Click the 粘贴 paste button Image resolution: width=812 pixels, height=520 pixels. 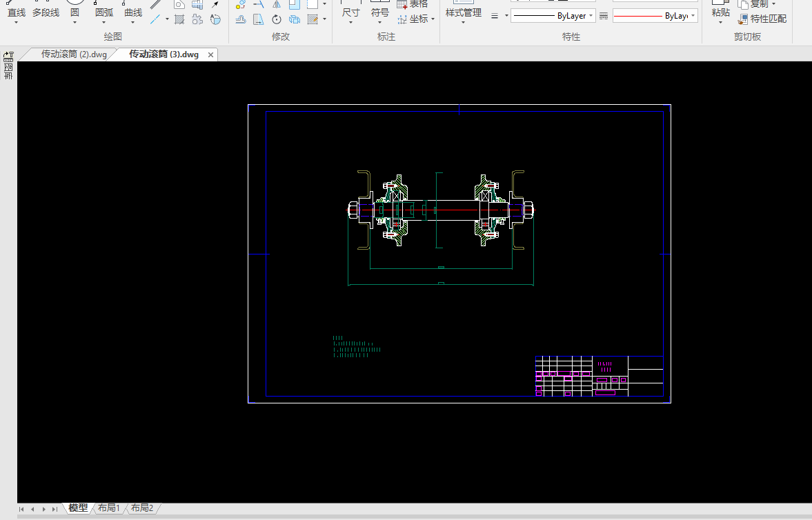point(720,11)
